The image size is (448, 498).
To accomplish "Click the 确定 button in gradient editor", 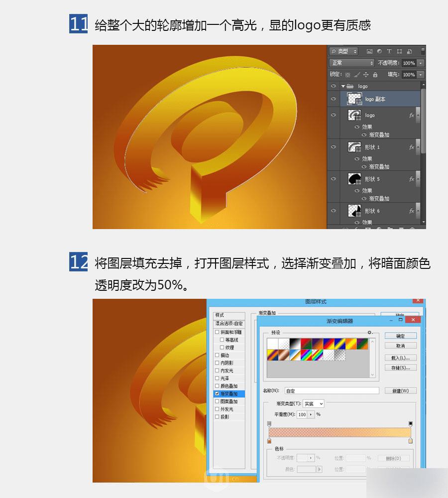I will tap(400, 336).
